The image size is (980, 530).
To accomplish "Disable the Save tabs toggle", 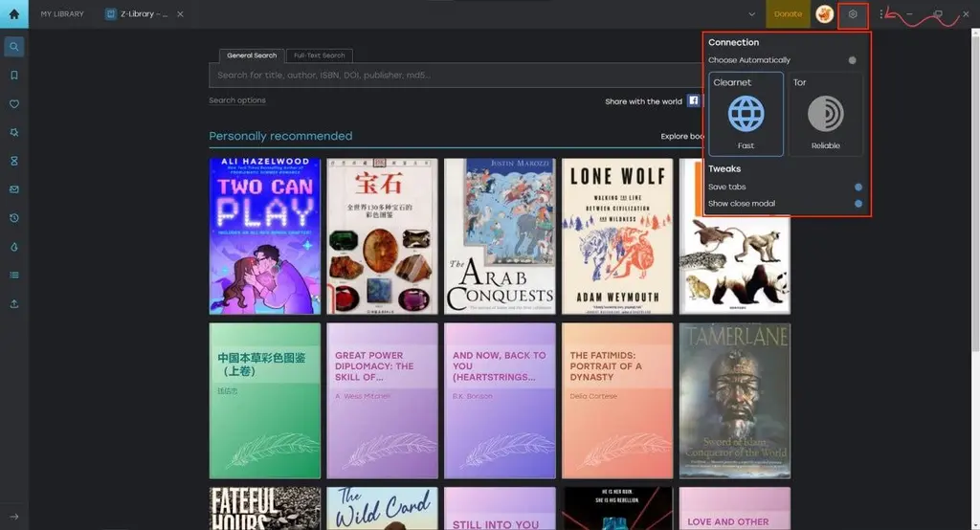I will coord(857,188).
